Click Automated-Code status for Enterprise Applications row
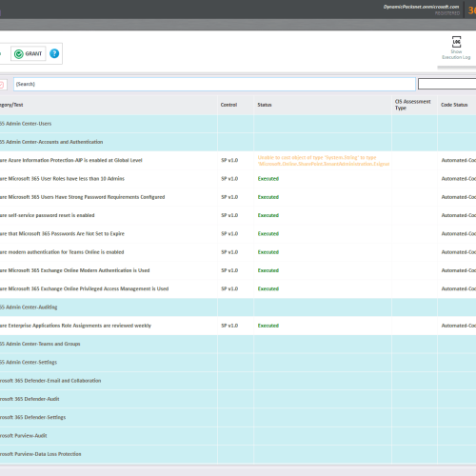476x476 pixels. point(459,326)
